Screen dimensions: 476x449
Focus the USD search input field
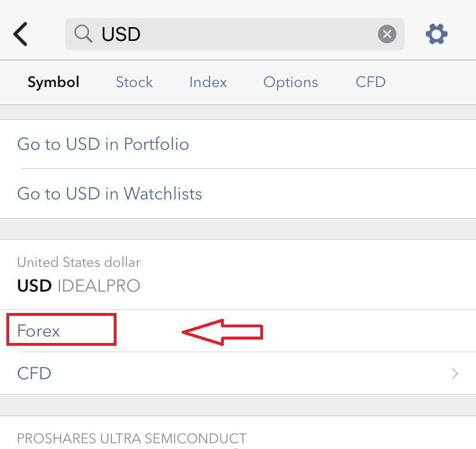pyautogui.click(x=234, y=34)
